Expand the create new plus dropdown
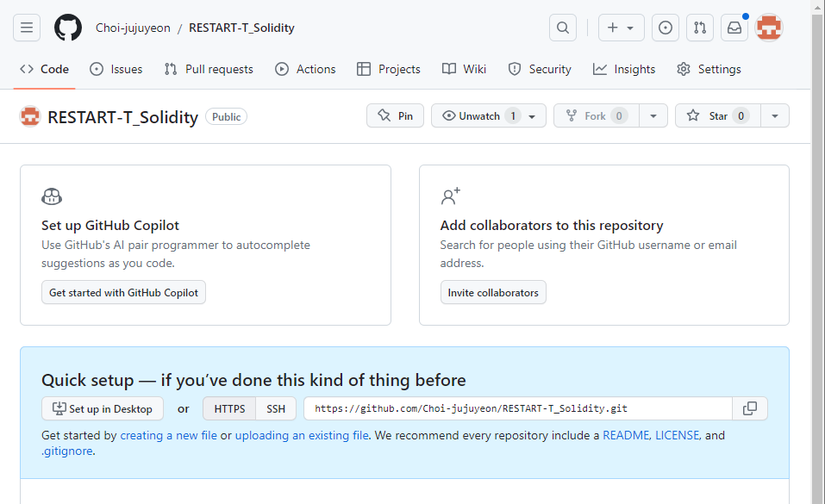The image size is (825, 504). coord(621,28)
